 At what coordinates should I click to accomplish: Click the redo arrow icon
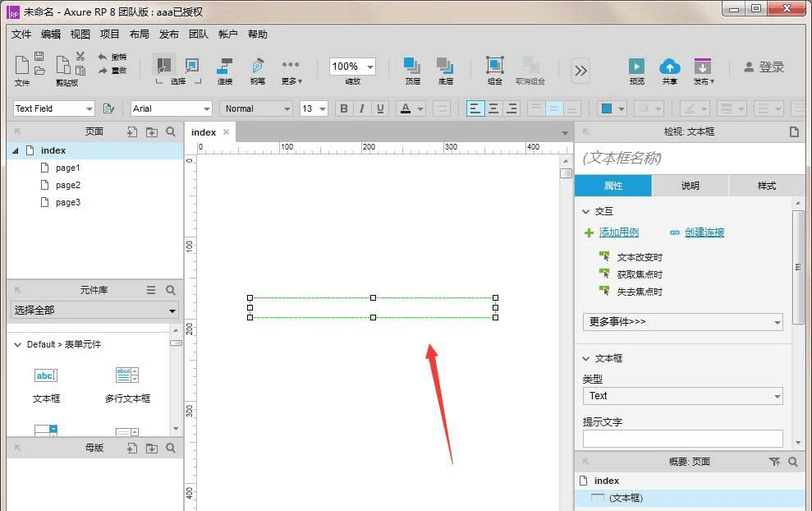tap(103, 70)
